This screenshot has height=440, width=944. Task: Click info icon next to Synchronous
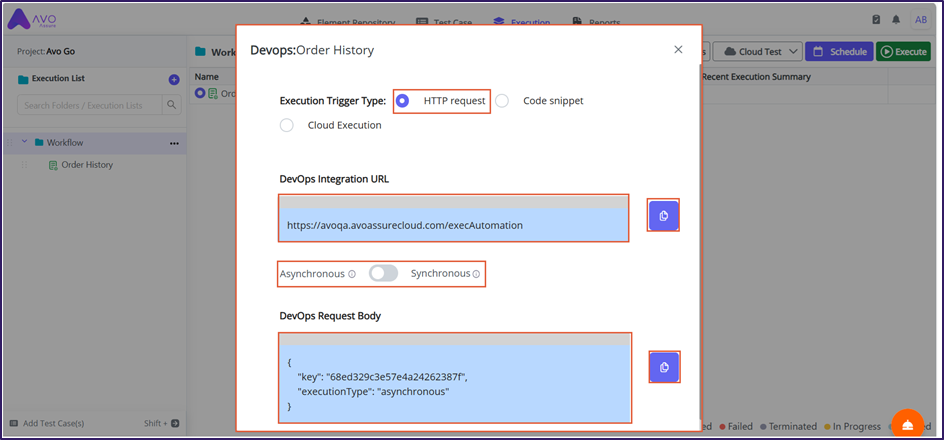476,274
